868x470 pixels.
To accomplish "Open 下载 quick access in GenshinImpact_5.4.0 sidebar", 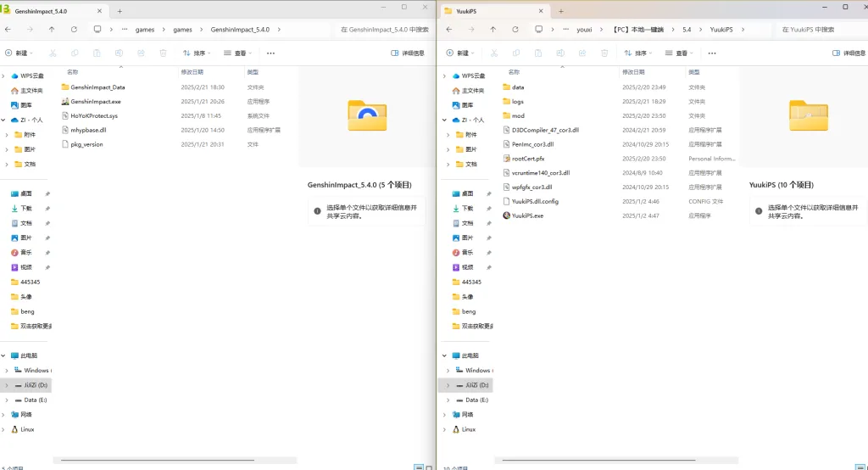I will (26, 209).
